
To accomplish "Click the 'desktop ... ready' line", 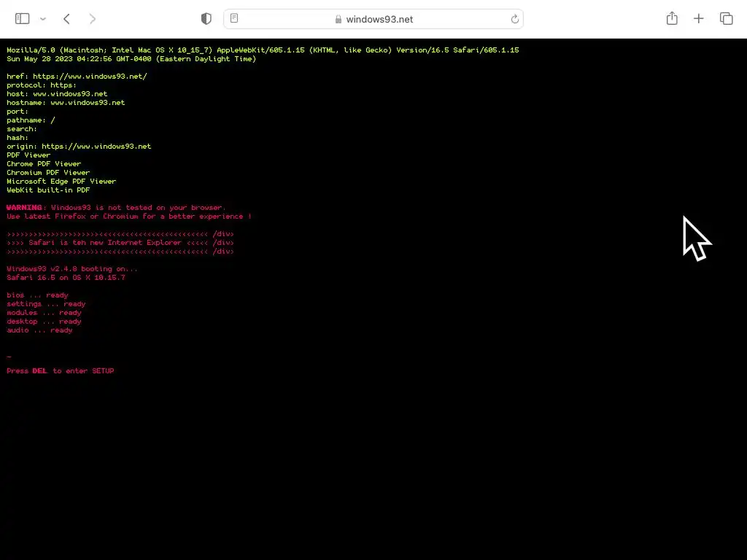I will [x=44, y=322].
